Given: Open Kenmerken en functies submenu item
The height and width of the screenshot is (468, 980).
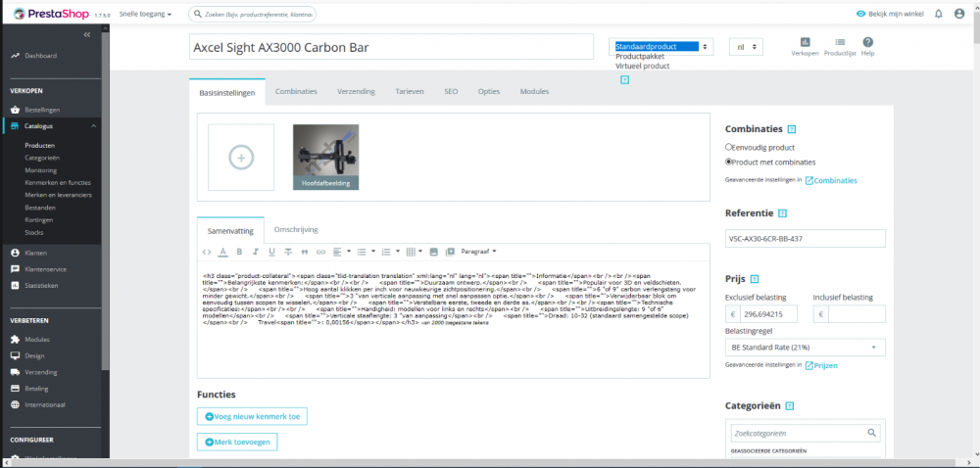Looking at the screenshot, I should click(58, 183).
